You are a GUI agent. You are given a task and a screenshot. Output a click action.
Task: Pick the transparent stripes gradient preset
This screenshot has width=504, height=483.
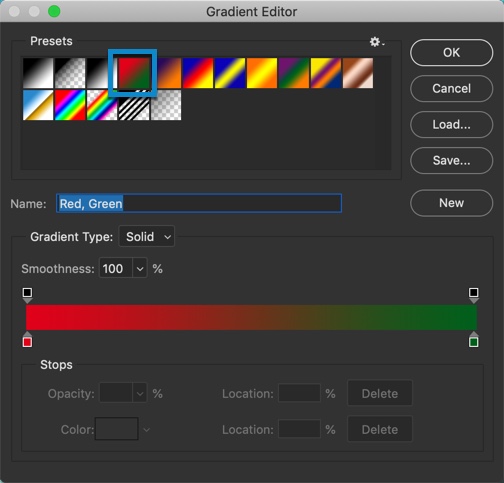click(x=134, y=105)
